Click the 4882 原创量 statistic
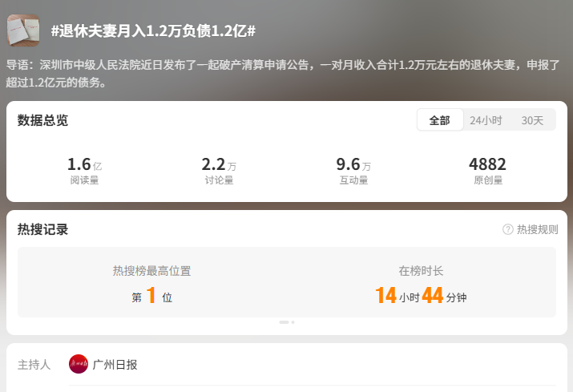 [488, 171]
